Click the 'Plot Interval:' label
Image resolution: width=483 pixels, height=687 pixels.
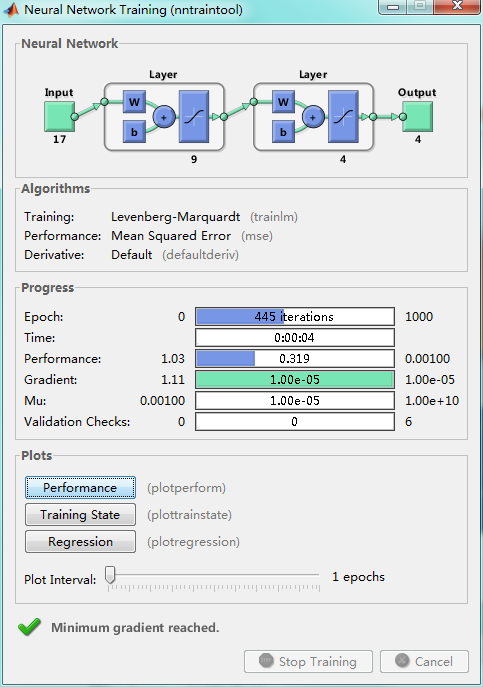click(x=60, y=580)
